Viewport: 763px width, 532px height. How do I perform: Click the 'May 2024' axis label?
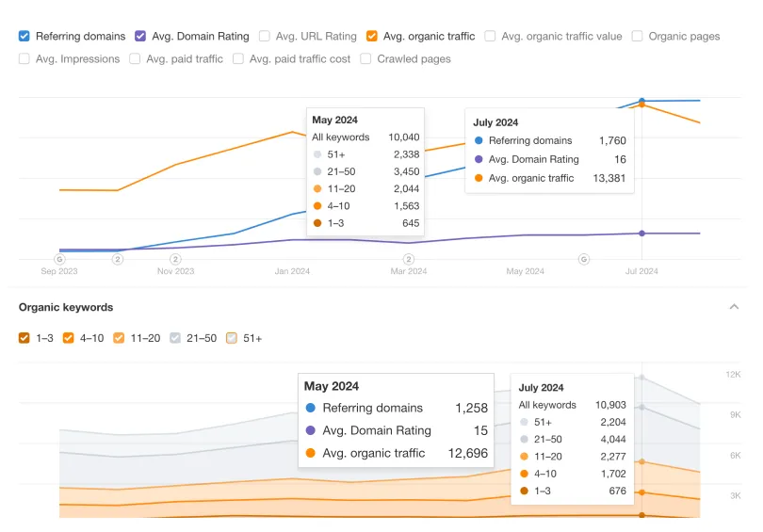(525, 271)
